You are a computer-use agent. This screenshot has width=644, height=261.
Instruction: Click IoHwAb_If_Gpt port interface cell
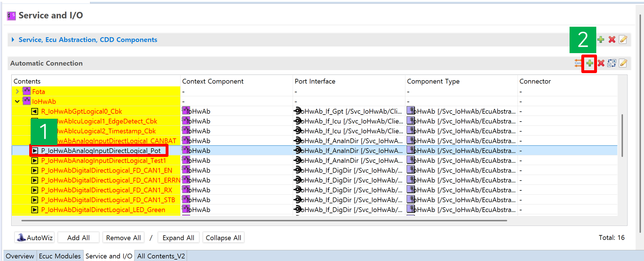[349, 111]
